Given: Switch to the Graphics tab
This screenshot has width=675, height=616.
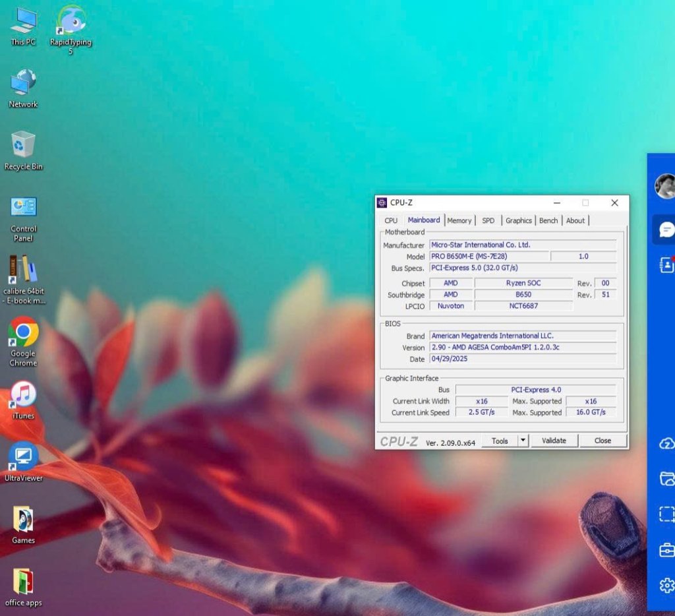Looking at the screenshot, I should pos(518,220).
